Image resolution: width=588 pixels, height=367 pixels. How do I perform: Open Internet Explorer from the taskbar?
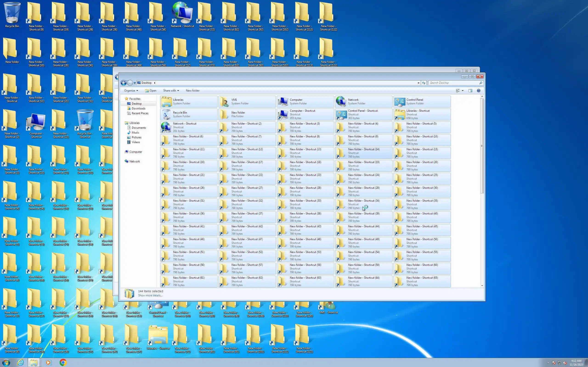pyautogui.click(x=21, y=362)
